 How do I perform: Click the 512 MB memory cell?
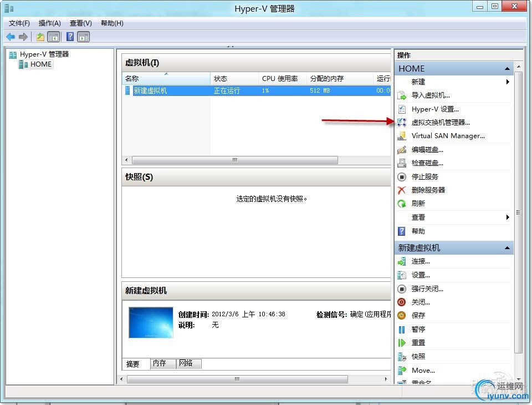click(320, 91)
